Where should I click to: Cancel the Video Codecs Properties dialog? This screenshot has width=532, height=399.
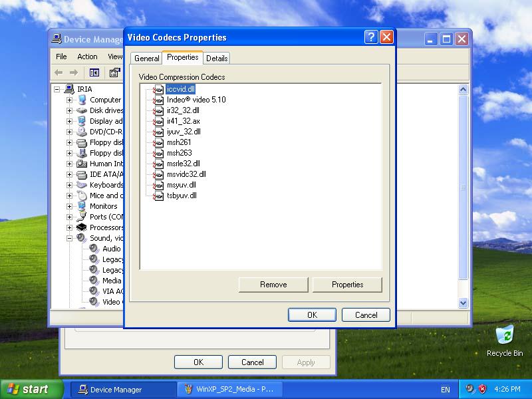tap(366, 315)
